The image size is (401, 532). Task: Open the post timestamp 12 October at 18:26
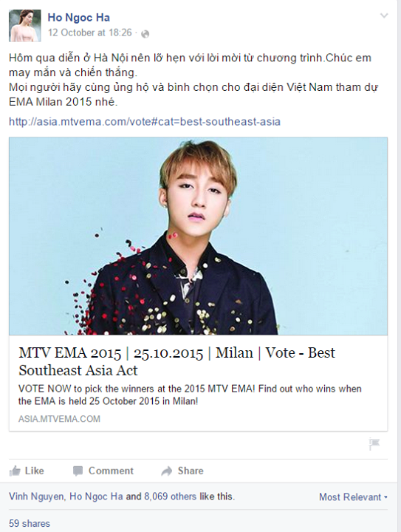tap(90, 33)
